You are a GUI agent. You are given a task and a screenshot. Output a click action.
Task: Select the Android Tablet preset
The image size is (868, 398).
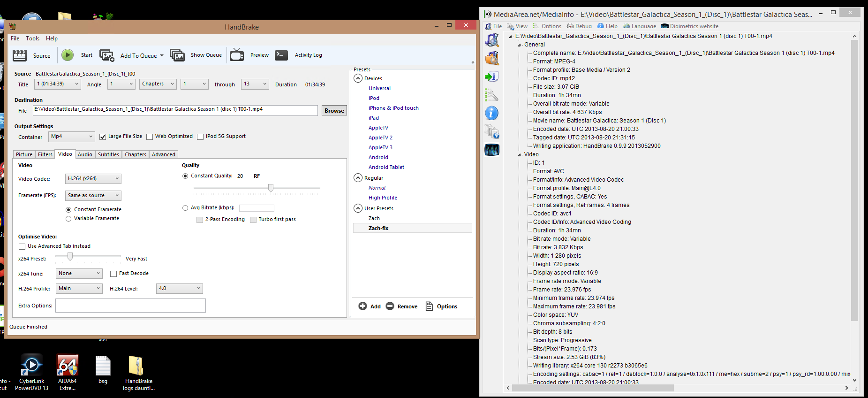[x=386, y=167]
